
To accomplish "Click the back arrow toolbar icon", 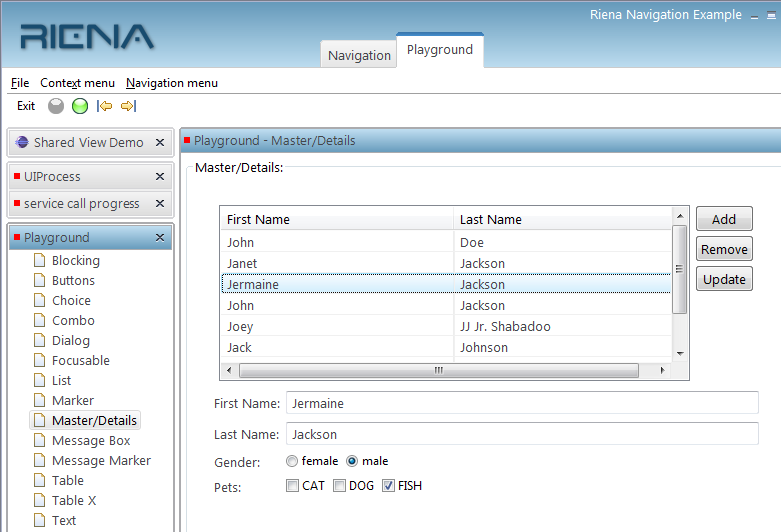I will 104,106.
